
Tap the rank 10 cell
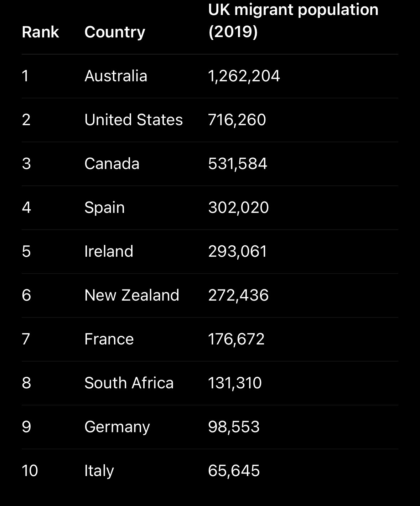coord(30,471)
